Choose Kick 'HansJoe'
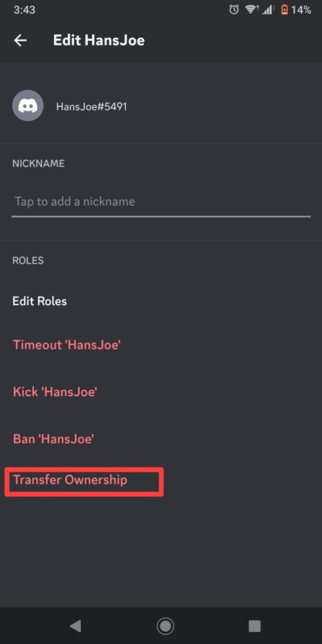Image resolution: width=322 pixels, height=644 pixels. [x=55, y=392]
